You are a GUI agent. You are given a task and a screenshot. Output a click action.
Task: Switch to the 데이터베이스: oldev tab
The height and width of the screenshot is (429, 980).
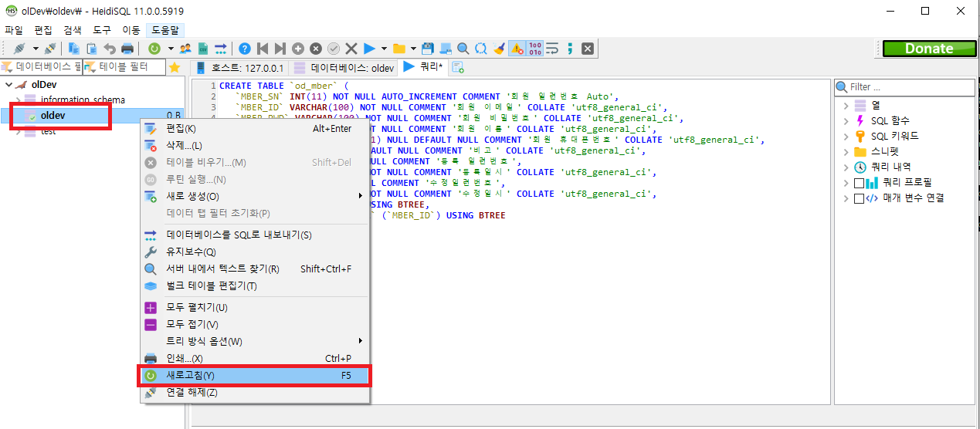coord(344,68)
